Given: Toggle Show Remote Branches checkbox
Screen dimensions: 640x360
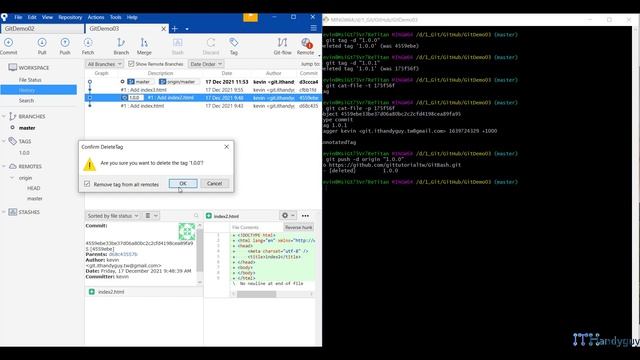Looking at the screenshot, I should tap(131, 64).
